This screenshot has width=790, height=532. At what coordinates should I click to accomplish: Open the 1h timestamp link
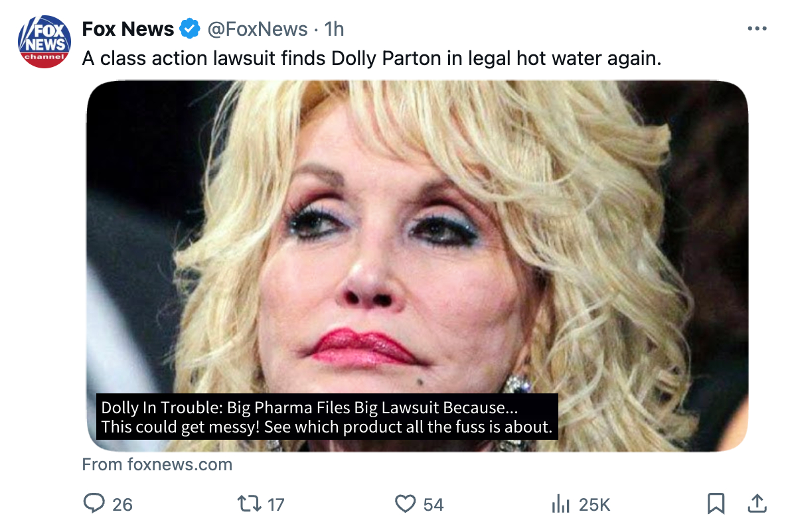coord(334,29)
